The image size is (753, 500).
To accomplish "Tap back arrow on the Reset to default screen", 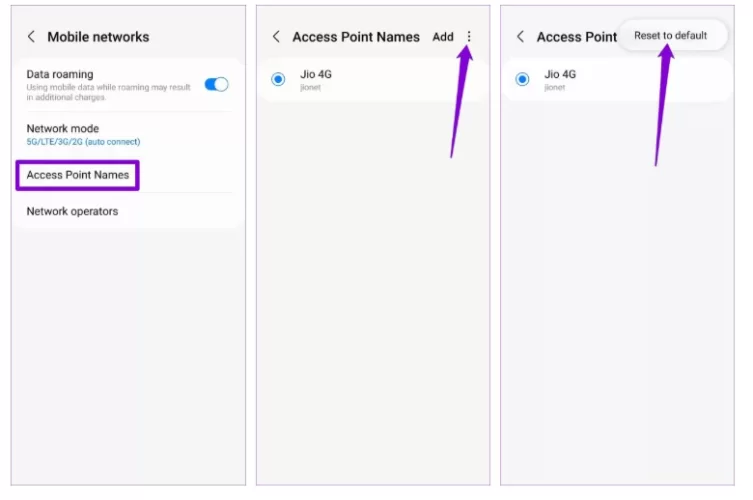I will [520, 37].
